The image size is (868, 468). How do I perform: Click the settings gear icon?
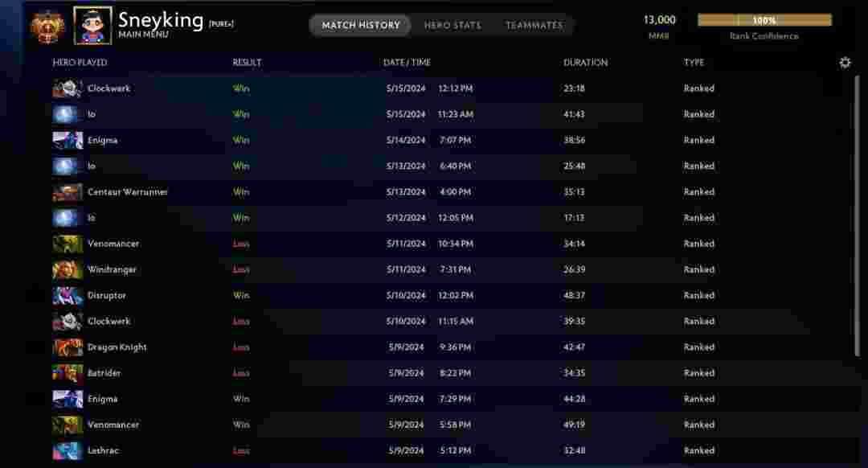pos(845,63)
